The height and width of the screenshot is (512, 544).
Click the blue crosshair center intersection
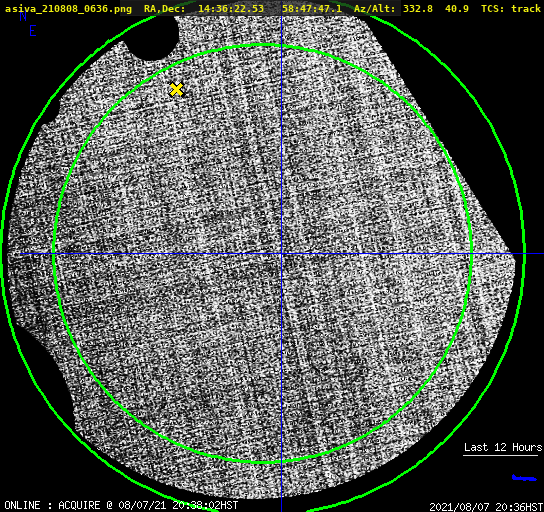pos(281,254)
